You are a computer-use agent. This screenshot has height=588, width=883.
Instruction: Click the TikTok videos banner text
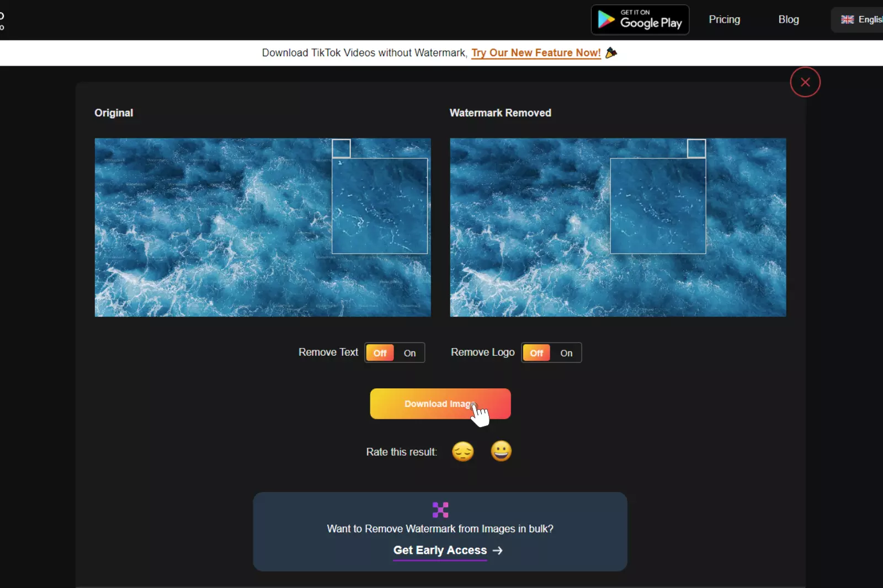(x=365, y=53)
